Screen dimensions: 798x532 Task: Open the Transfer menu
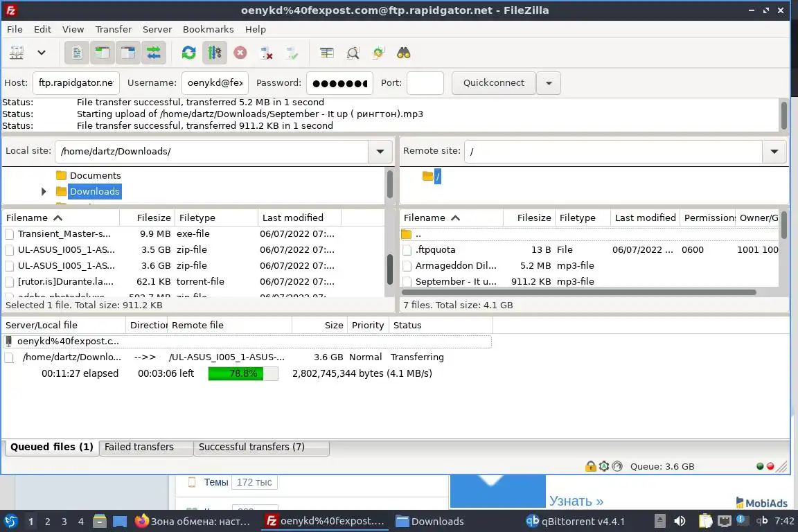click(114, 30)
